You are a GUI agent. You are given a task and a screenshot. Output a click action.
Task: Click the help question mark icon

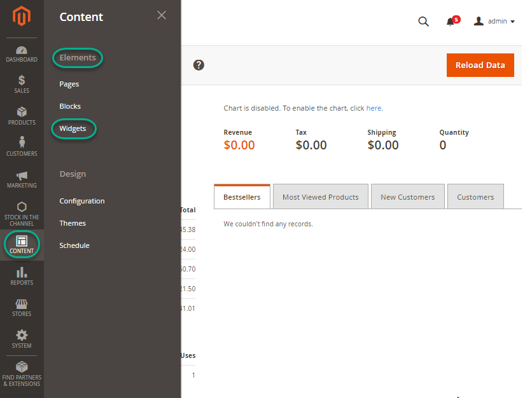coord(199,65)
